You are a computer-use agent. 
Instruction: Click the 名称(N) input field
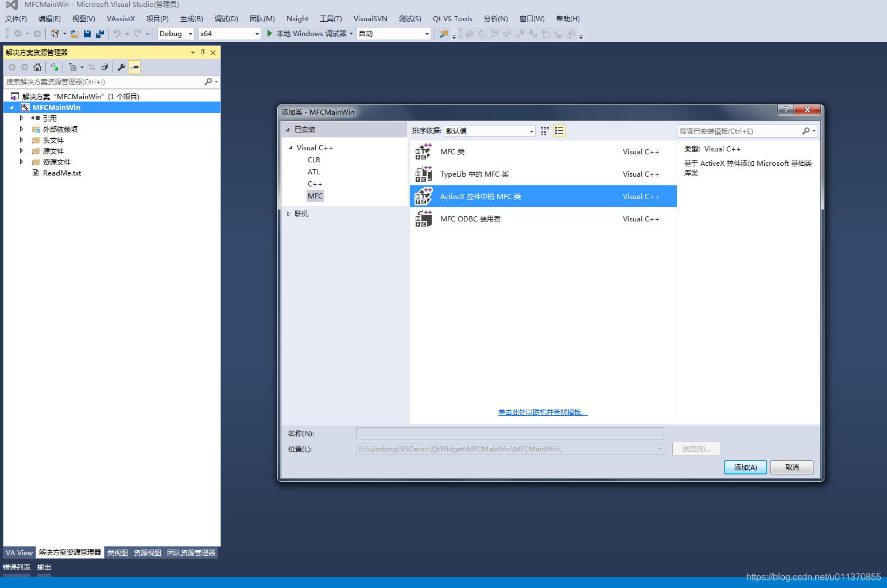coord(510,434)
